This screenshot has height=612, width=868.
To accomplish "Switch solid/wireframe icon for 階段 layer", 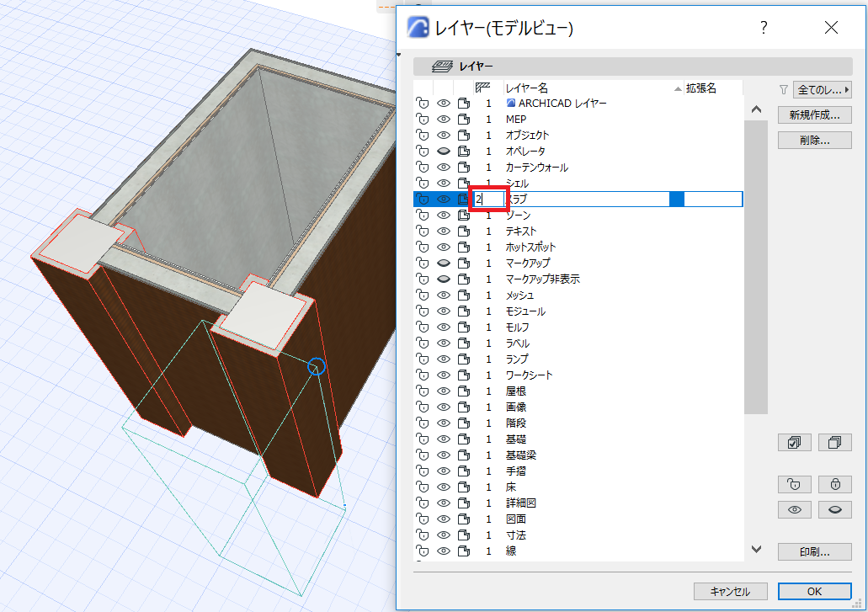I will [464, 423].
